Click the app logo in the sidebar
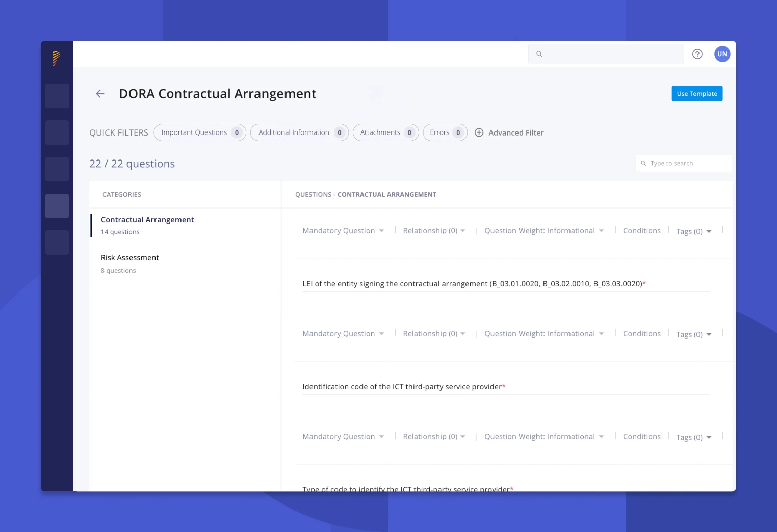Viewport: 777px width, 532px height. click(57, 58)
